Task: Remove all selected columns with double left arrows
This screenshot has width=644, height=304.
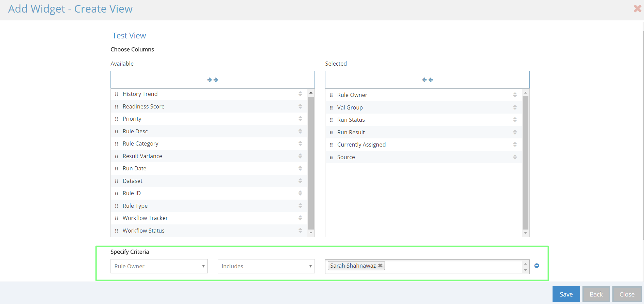Action: [x=427, y=80]
